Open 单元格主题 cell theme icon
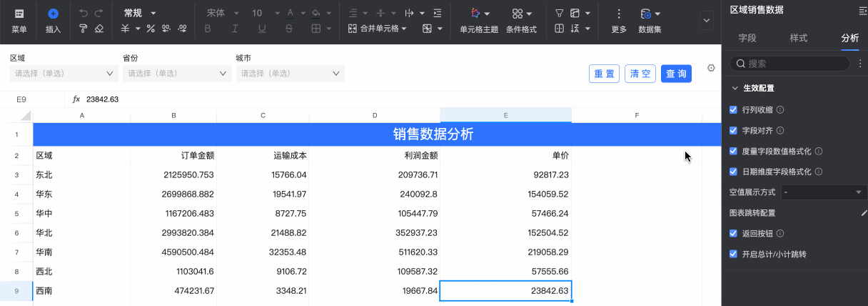This screenshot has height=306, width=868. 475,14
